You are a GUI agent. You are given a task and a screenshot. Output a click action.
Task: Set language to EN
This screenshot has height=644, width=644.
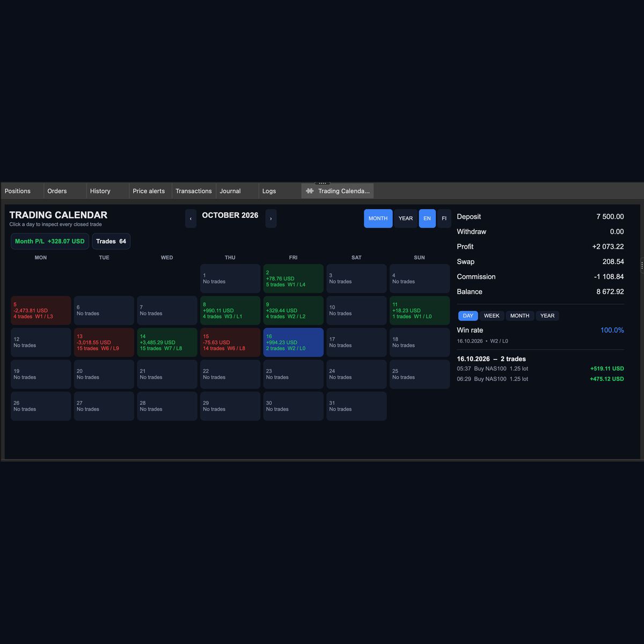click(x=427, y=218)
